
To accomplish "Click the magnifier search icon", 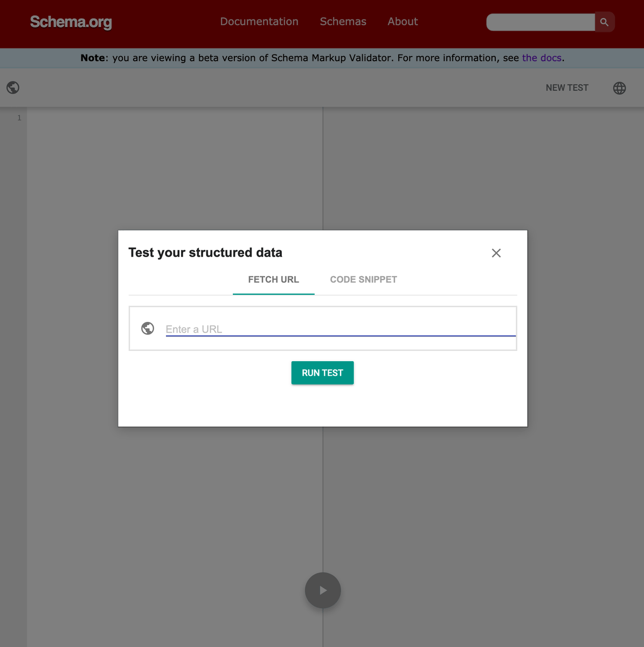I will click(605, 22).
